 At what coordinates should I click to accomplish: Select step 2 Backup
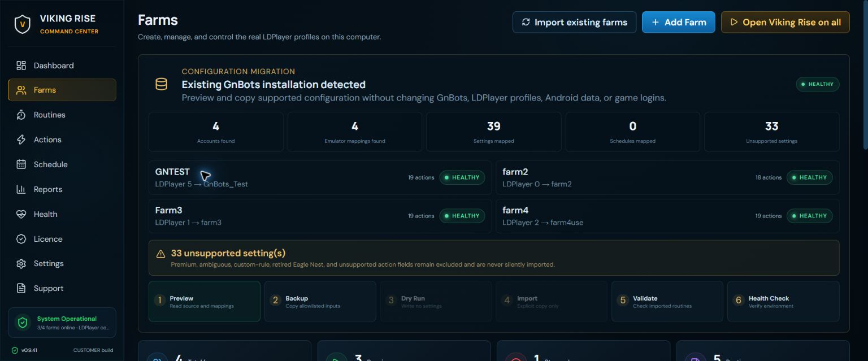click(320, 302)
